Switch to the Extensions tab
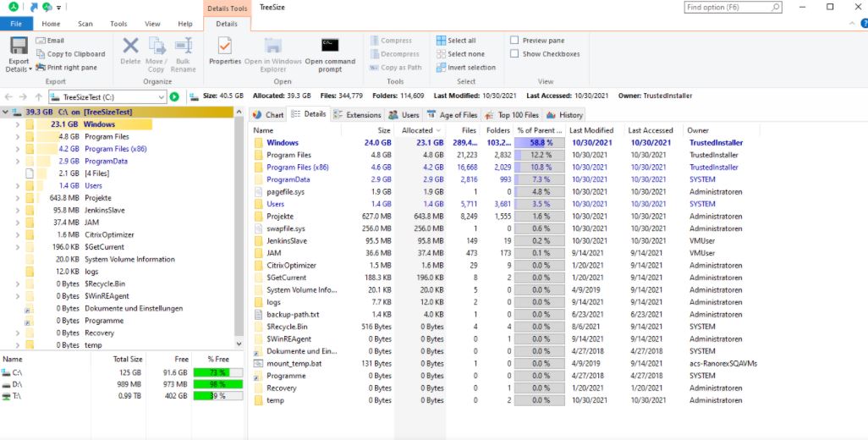Screen dimensions: 868x440 357,114
